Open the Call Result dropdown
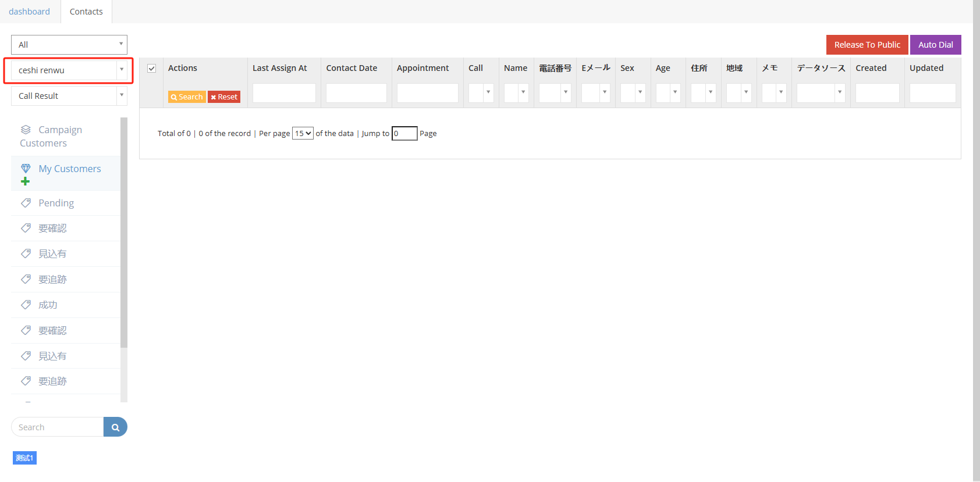Screen dimensions: 980x482 point(69,96)
